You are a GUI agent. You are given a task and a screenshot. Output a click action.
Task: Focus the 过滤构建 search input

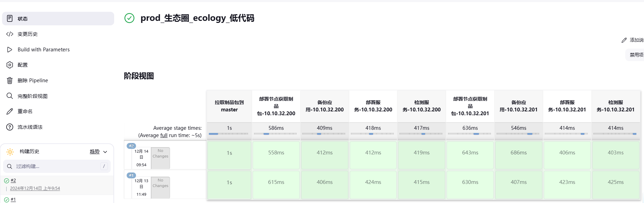[57, 166]
